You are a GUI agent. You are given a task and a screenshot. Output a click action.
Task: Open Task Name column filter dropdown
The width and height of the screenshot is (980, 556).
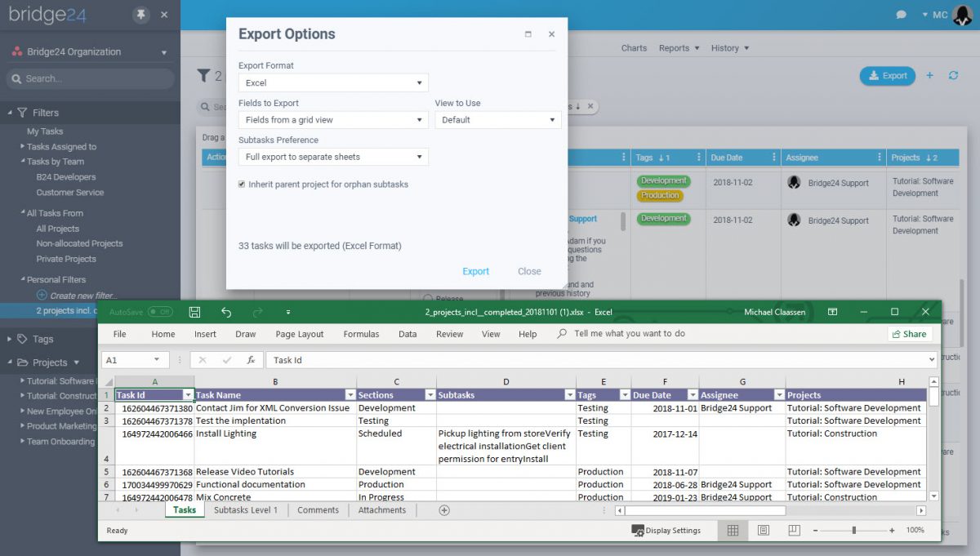coord(350,395)
